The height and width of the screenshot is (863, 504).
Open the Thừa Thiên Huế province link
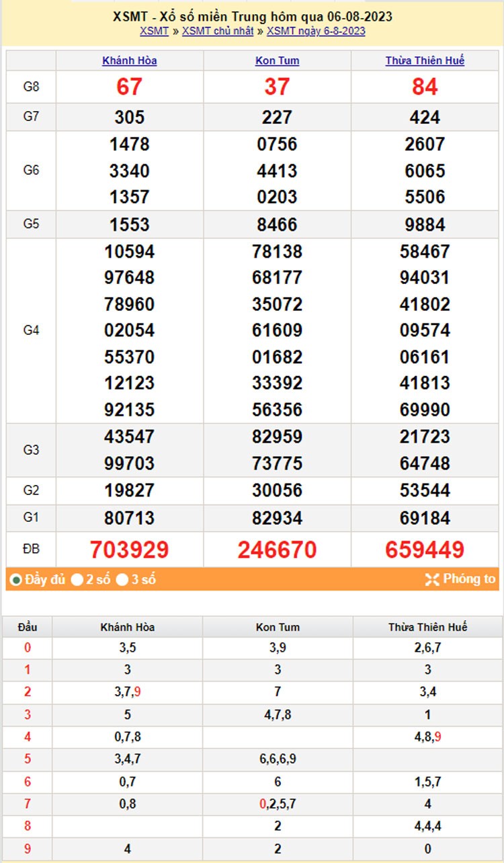(x=425, y=61)
